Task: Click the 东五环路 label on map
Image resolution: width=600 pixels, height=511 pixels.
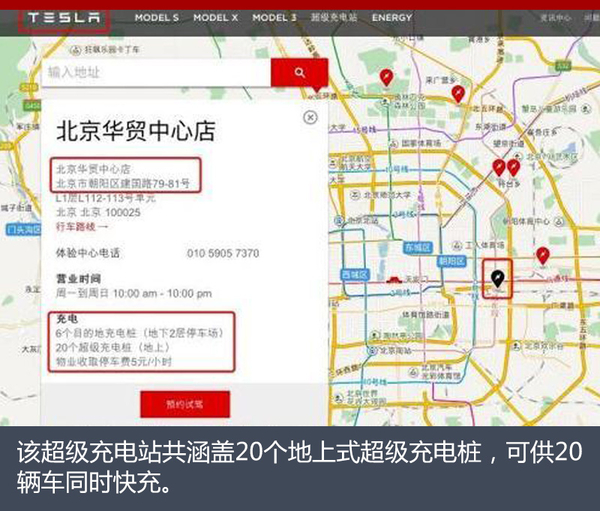Action: (x=583, y=333)
